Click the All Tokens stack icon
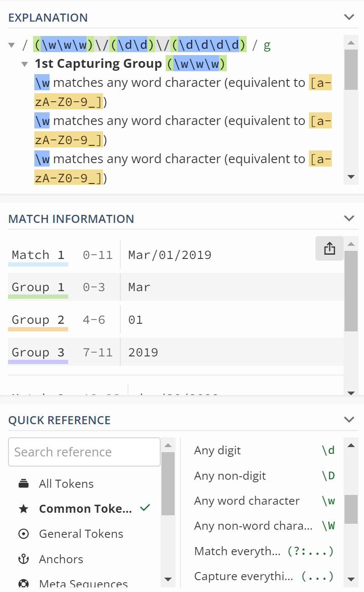The height and width of the screenshot is (592, 364). (24, 484)
